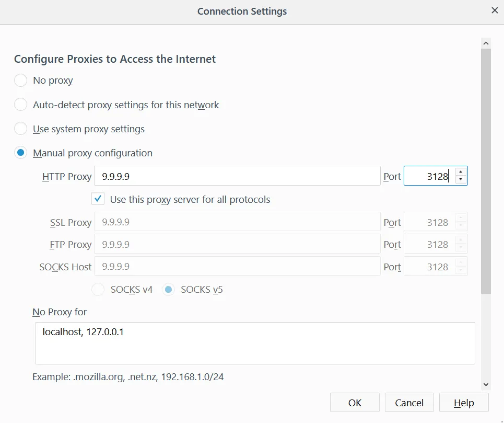The width and height of the screenshot is (504, 423).
Task: Select the SOCKS v5 radio button
Action: click(x=168, y=289)
